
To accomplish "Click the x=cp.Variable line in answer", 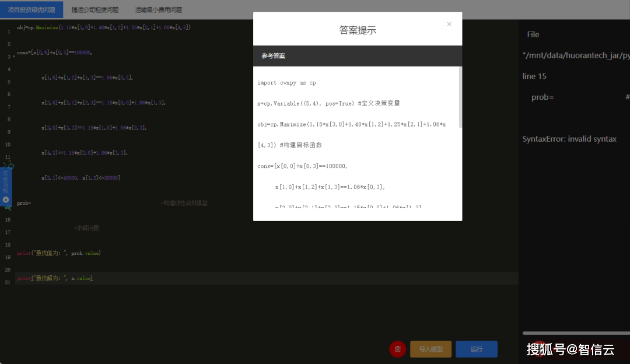I will coord(328,103).
